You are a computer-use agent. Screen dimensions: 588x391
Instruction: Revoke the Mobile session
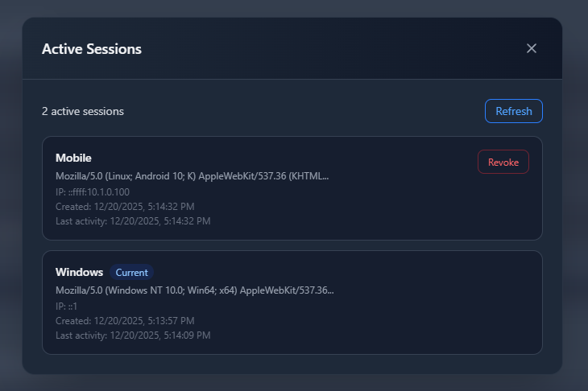point(503,162)
